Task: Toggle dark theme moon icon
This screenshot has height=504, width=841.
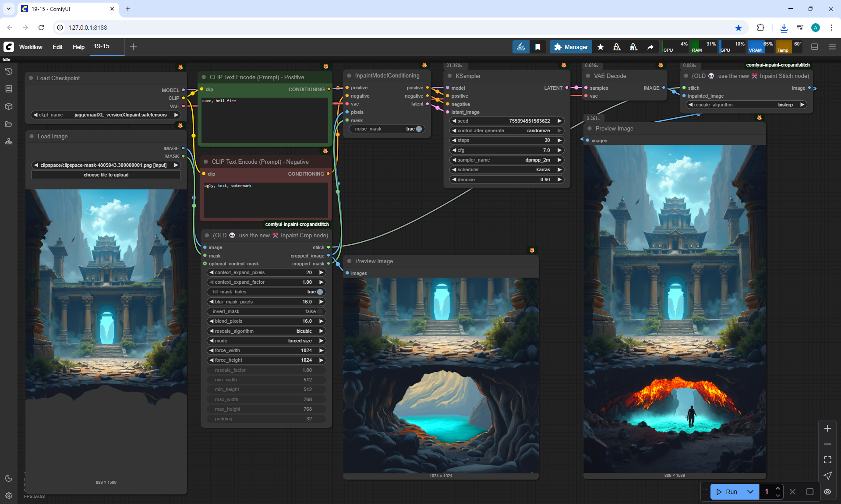Action: pos(9,478)
